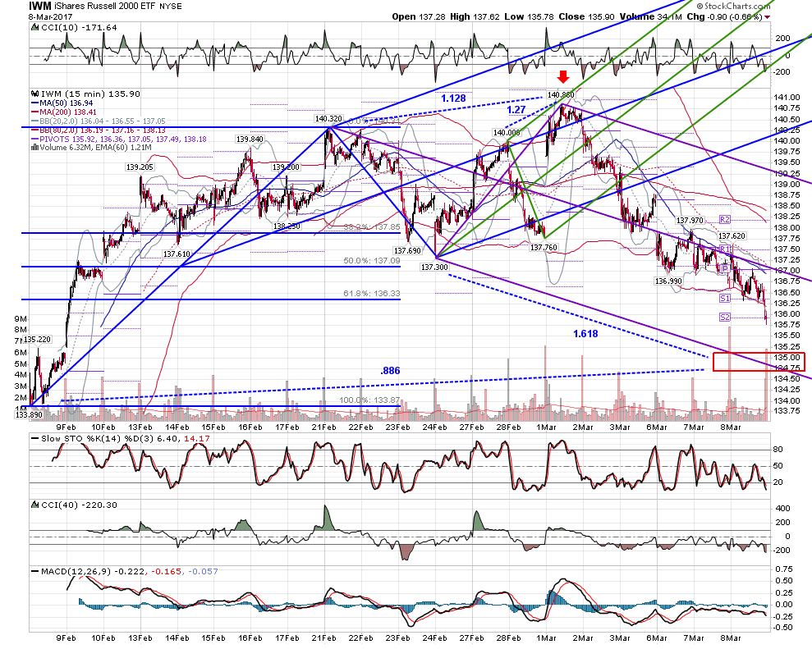
Task: Click the IWM ticker symbol in the chart title
Action: click(40, 7)
